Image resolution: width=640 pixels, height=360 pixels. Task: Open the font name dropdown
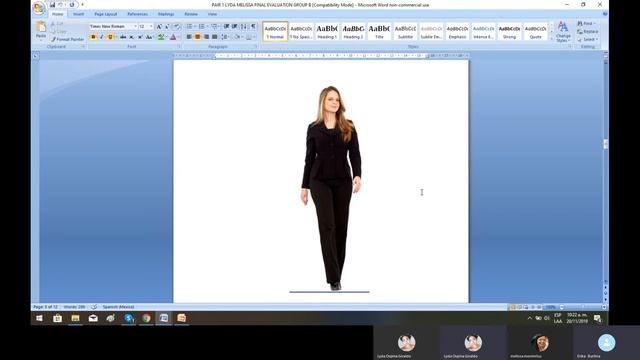[136, 27]
